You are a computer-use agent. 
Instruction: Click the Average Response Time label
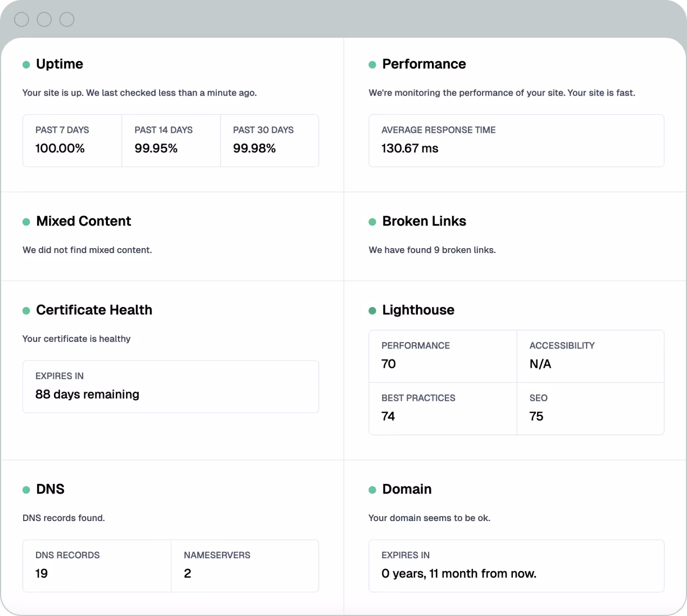pos(438,130)
